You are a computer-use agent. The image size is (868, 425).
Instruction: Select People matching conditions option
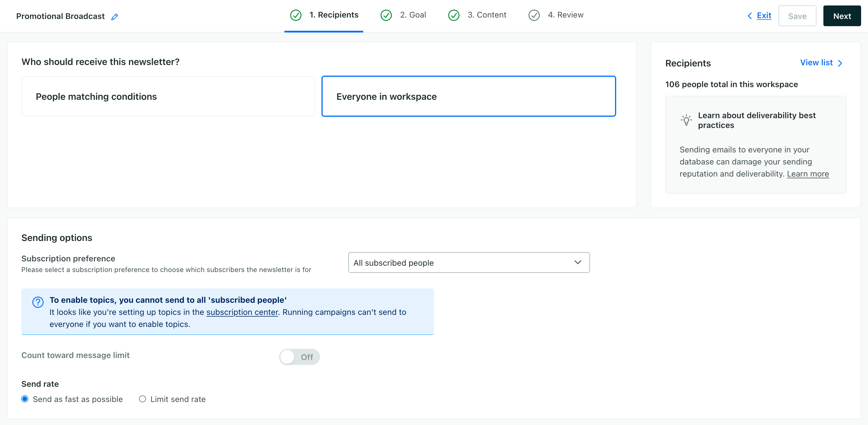pos(168,96)
